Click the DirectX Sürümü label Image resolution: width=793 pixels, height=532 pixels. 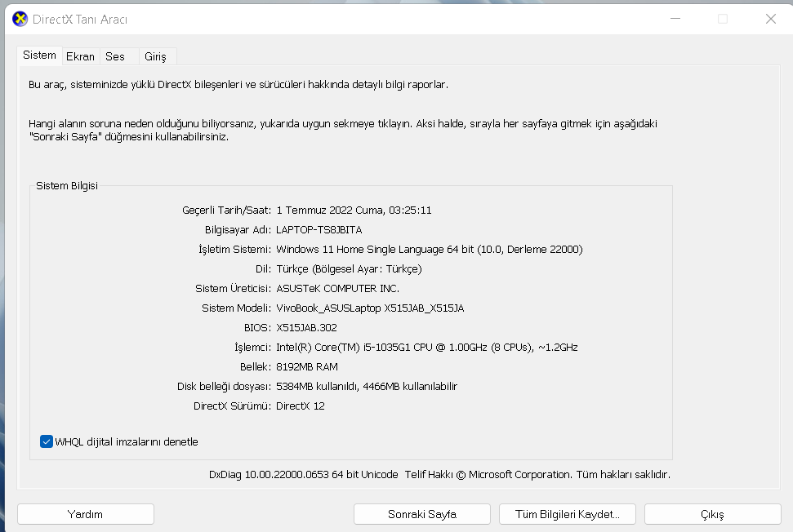(x=233, y=406)
